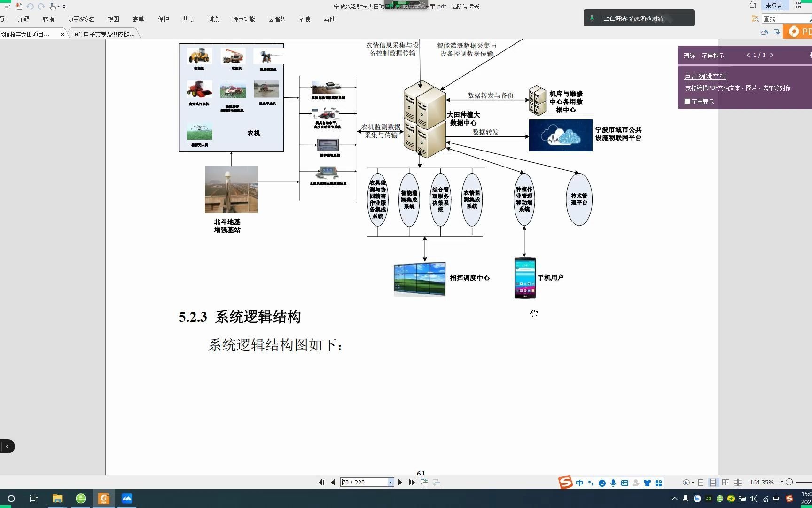The image size is (812, 508).
Task: Open the zoom percentage dropdown
Action: click(782, 482)
